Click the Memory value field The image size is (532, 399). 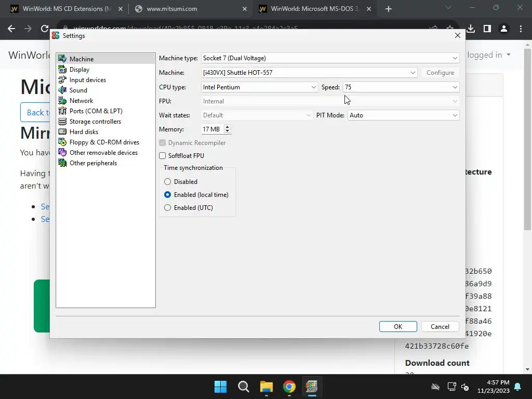(x=212, y=129)
